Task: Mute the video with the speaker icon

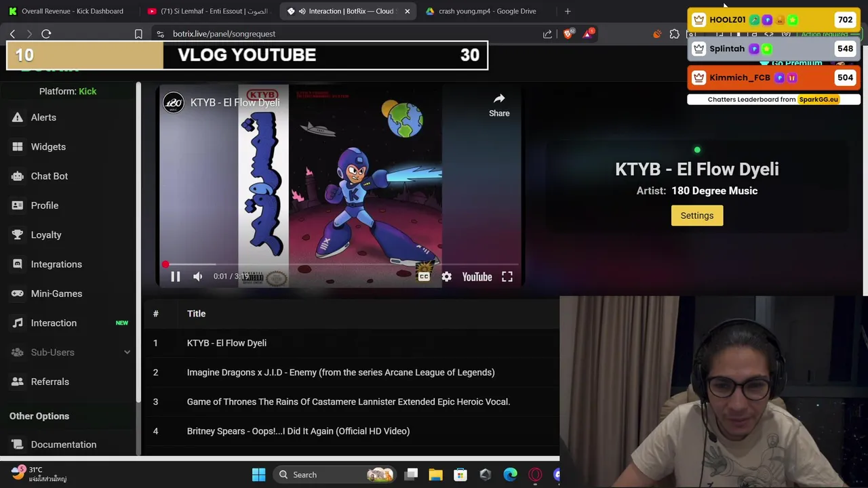Action: pos(197,277)
